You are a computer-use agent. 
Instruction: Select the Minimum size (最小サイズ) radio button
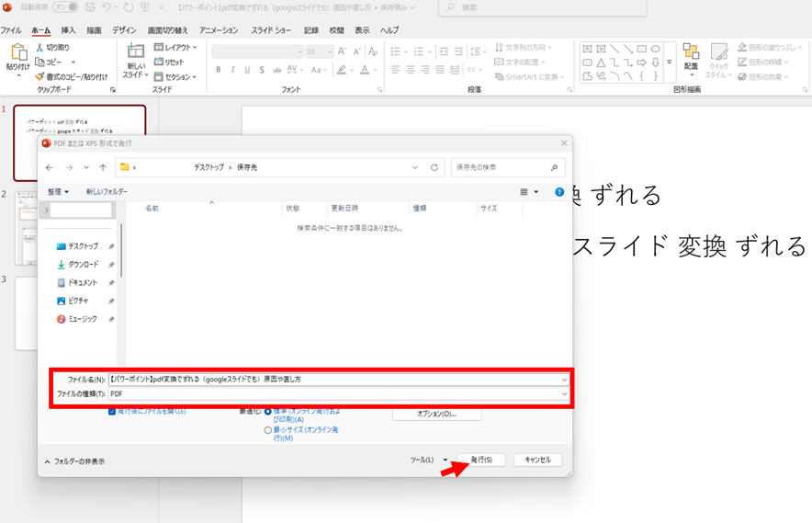point(268,429)
